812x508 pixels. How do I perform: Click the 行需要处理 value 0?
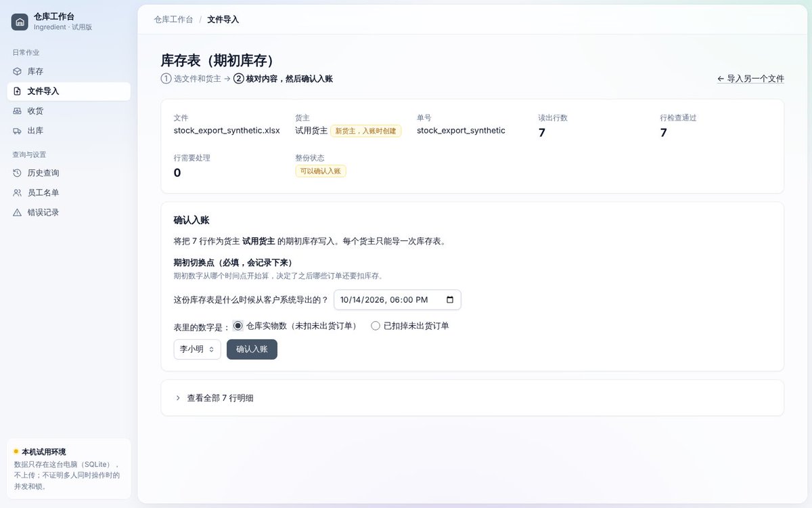(177, 173)
